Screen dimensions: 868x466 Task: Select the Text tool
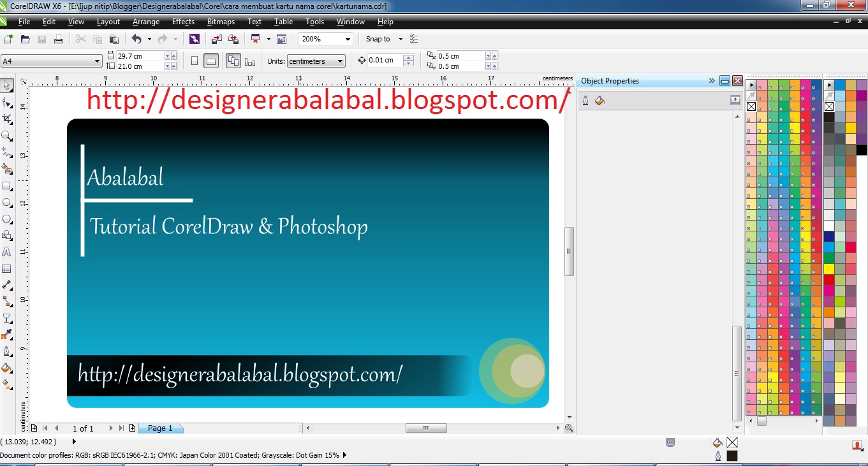pos(7,252)
